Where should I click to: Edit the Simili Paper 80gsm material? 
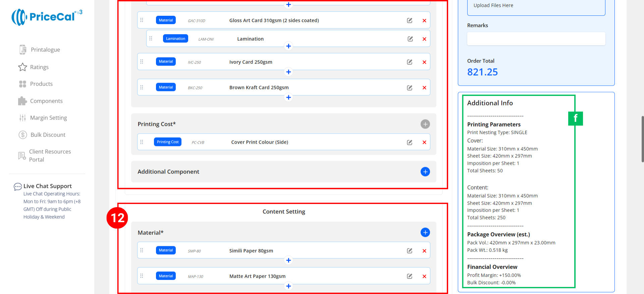pyautogui.click(x=410, y=251)
